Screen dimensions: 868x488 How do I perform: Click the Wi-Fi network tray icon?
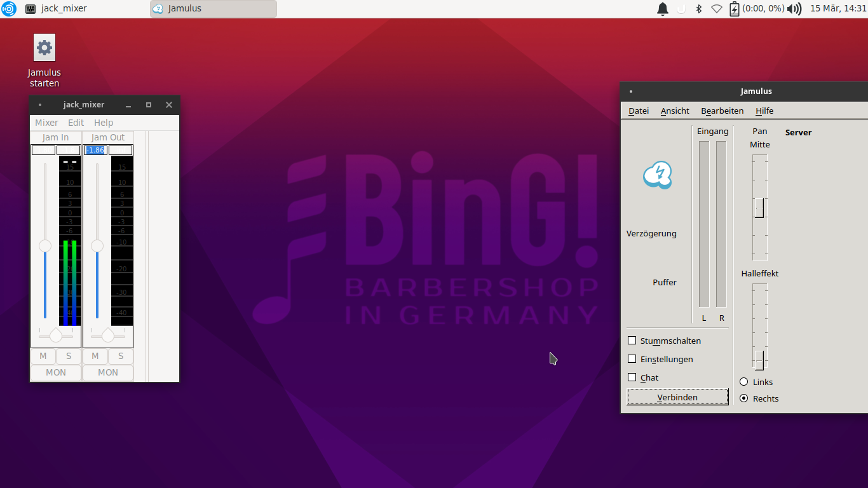tap(716, 9)
